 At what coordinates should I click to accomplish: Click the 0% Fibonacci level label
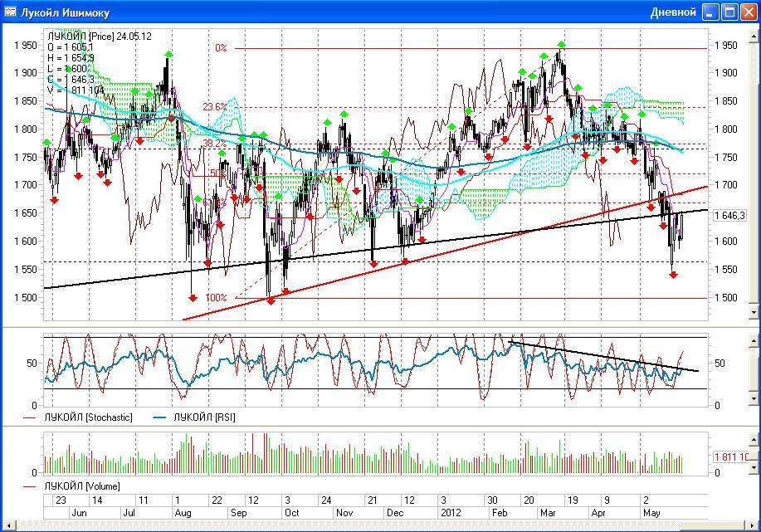(221, 48)
